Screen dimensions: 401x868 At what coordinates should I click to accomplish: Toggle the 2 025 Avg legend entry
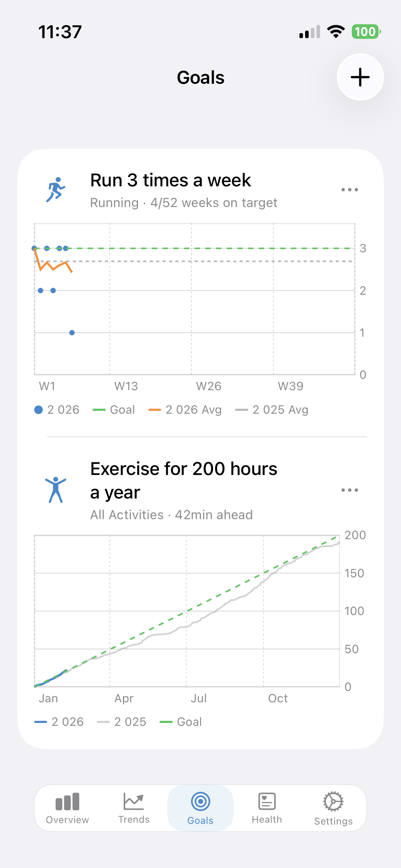pyautogui.click(x=273, y=409)
